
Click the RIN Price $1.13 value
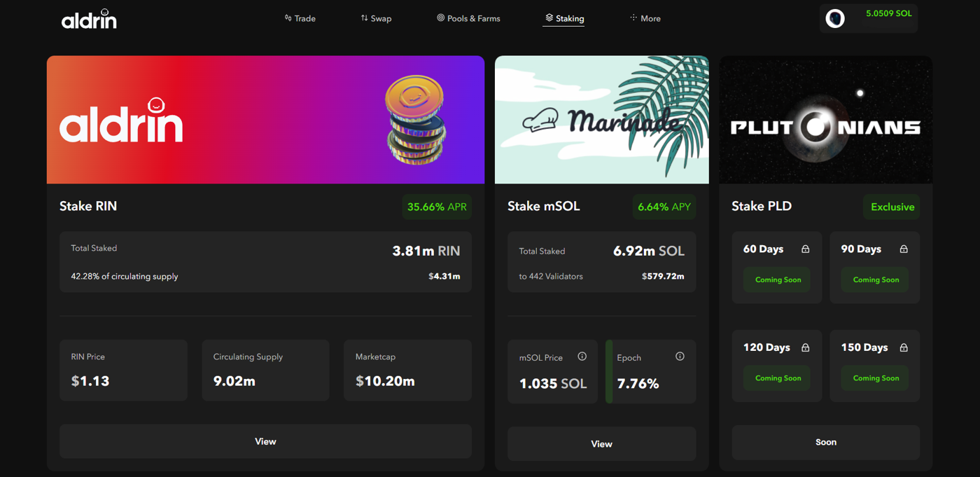pyautogui.click(x=90, y=381)
